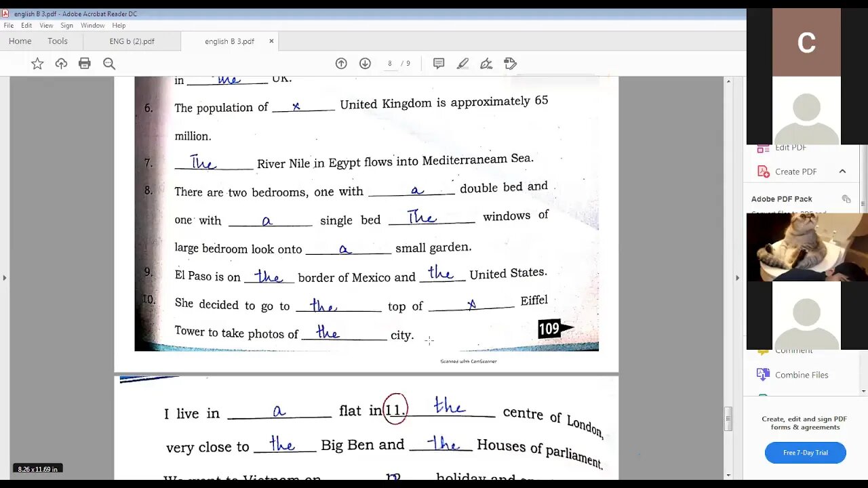Open the Help menu
This screenshot has width=868, height=488.
coord(119,26)
